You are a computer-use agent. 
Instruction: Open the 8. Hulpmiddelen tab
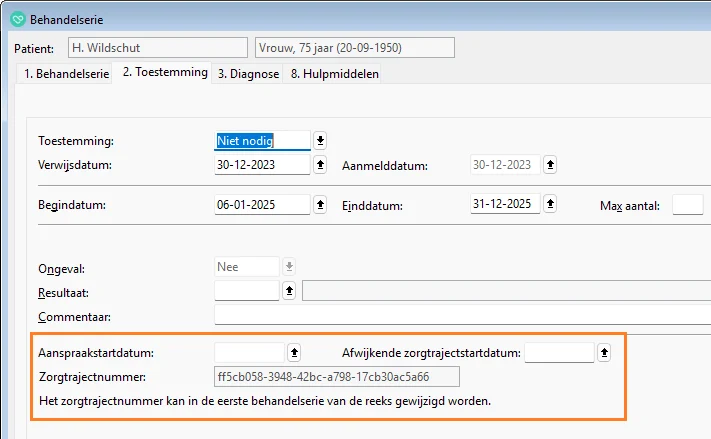pos(333,74)
